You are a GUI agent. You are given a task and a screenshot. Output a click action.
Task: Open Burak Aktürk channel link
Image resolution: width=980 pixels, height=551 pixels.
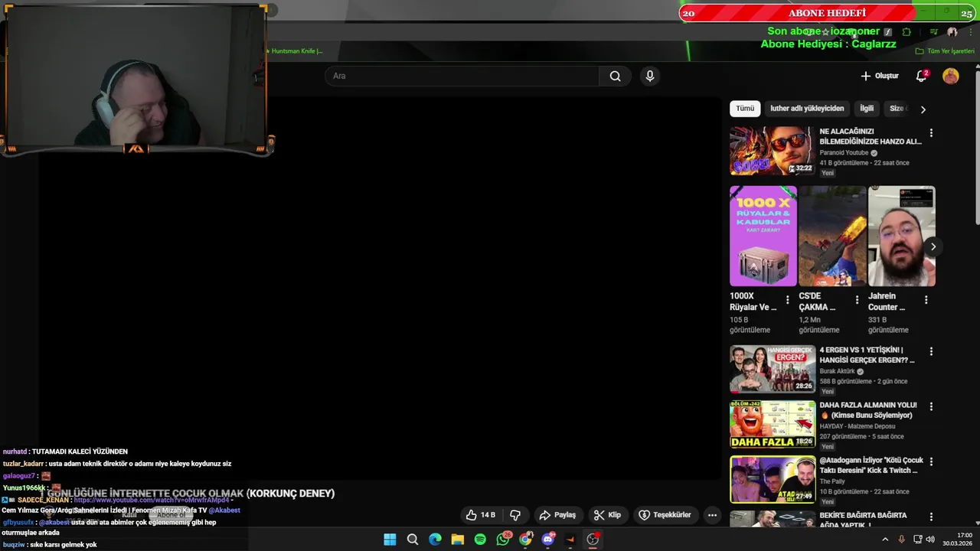[x=838, y=372]
